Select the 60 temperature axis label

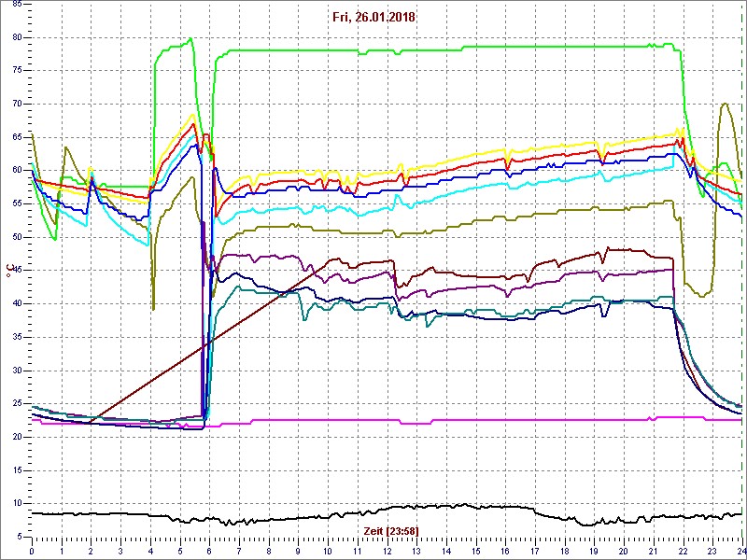point(17,171)
